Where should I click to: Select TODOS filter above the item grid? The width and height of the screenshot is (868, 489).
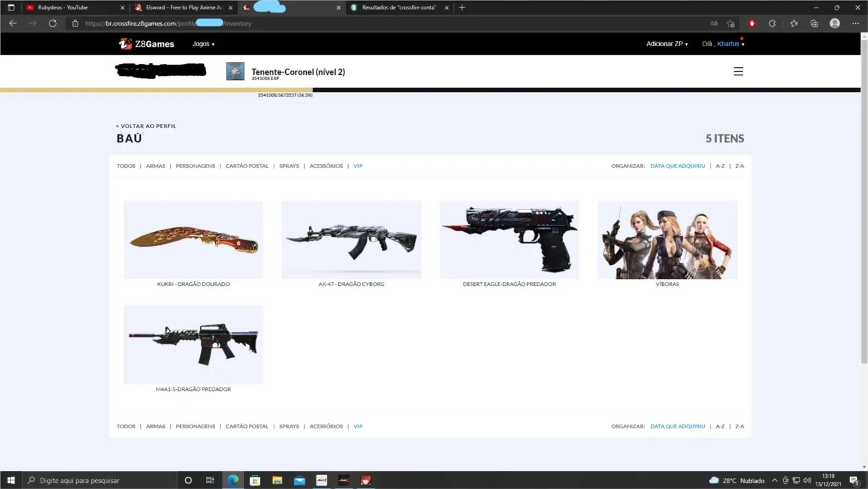tap(126, 166)
